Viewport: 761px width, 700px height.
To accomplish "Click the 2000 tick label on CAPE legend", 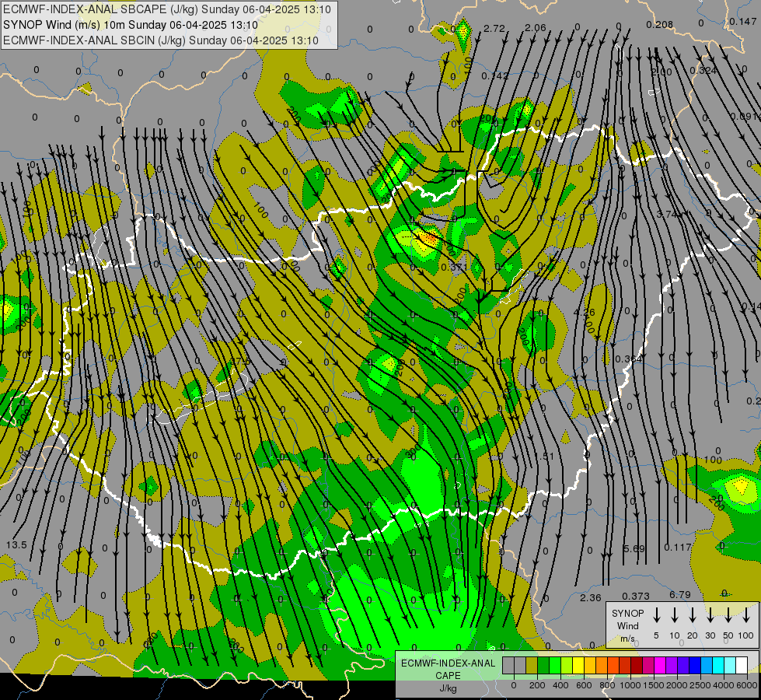I will tap(677, 685).
